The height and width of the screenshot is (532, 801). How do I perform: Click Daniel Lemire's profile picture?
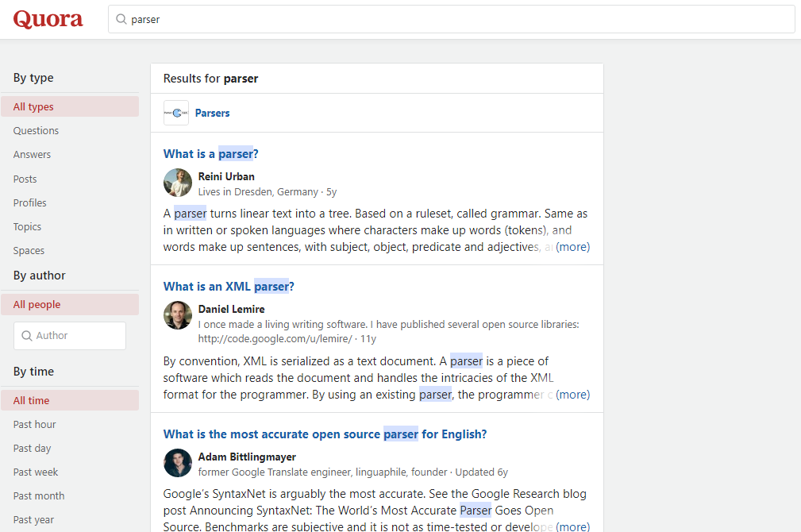pos(177,316)
